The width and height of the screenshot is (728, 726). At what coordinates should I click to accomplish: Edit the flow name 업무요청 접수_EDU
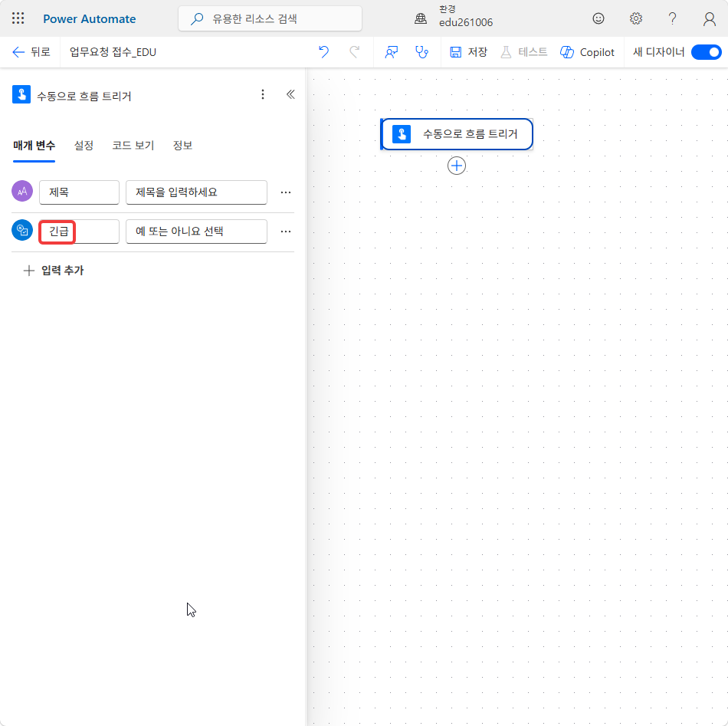(x=113, y=52)
